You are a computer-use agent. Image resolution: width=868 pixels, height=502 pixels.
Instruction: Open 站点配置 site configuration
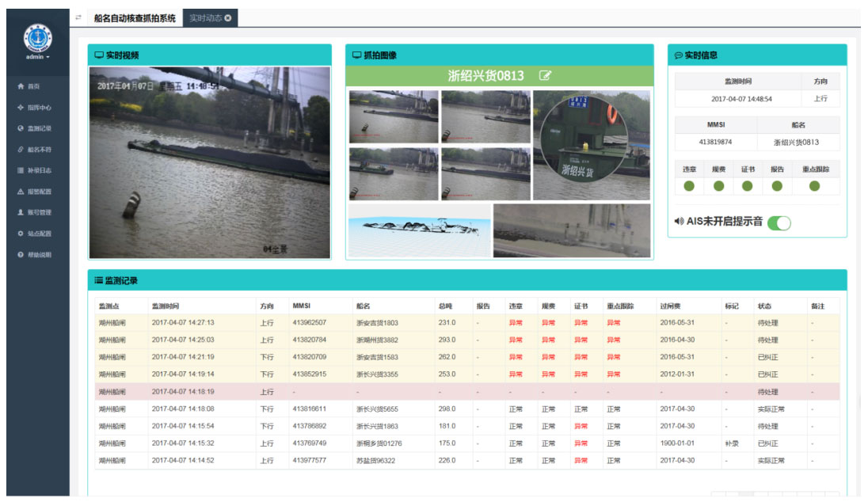[x=37, y=234]
